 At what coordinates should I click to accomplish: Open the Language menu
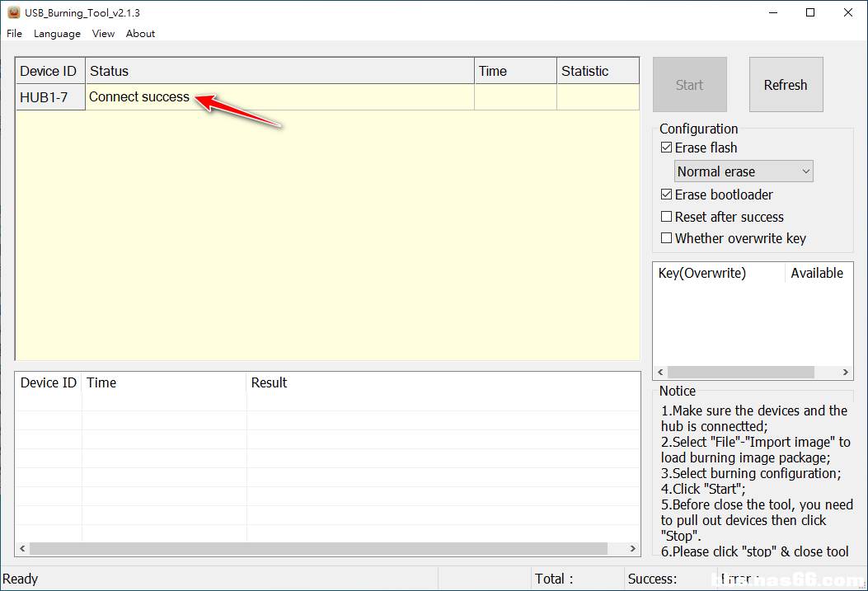[x=57, y=34]
